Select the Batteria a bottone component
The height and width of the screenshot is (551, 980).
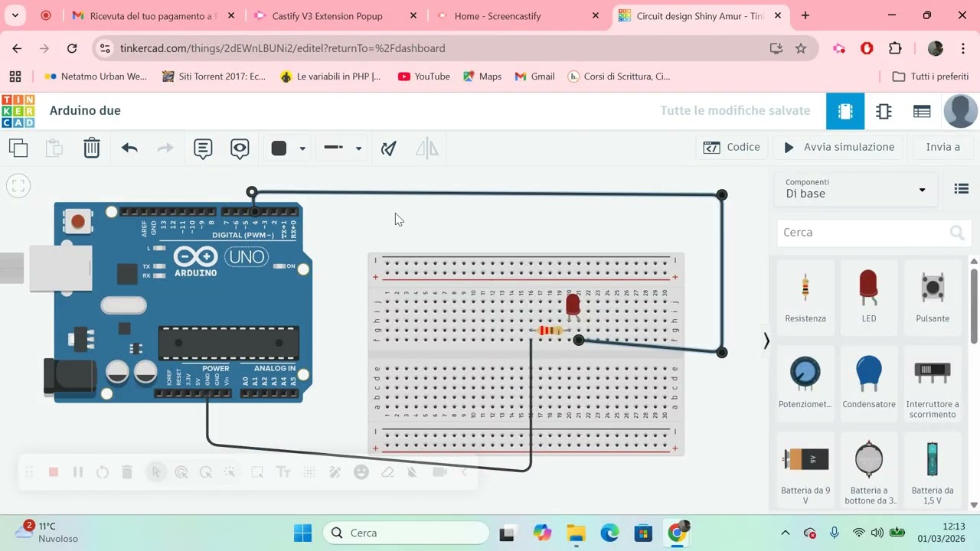tap(868, 470)
